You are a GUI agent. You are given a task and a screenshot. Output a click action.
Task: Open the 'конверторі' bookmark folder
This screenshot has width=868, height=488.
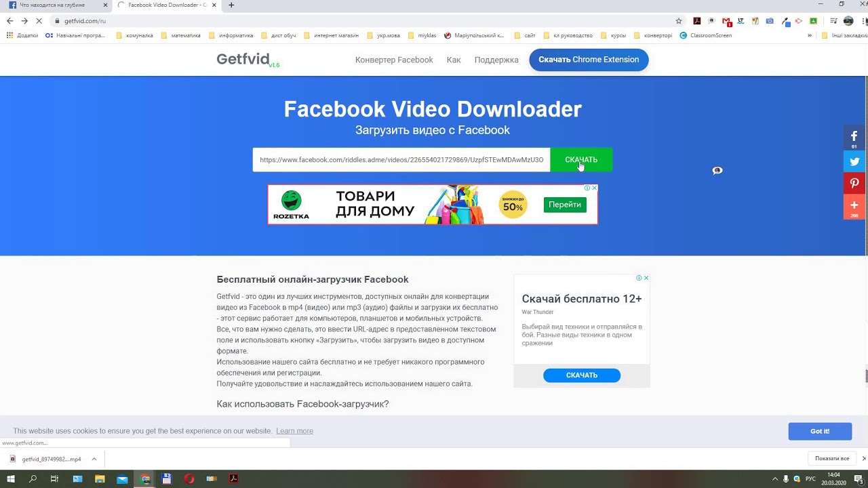653,35
